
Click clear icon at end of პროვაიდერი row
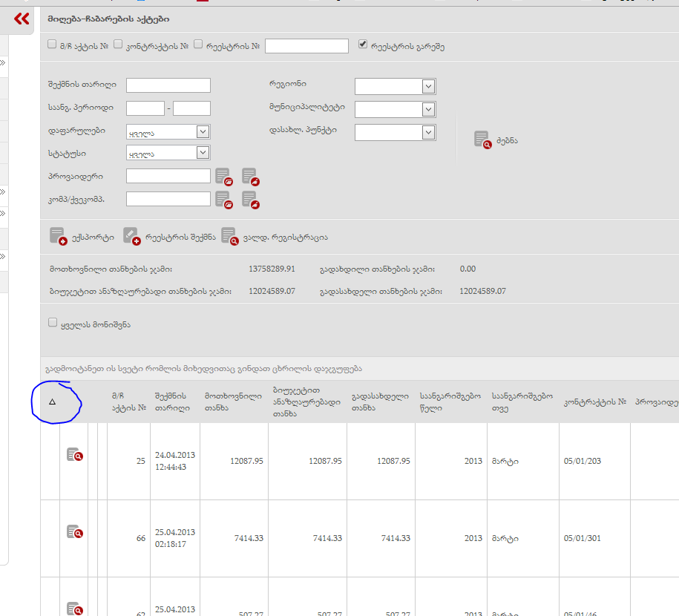tap(251, 177)
